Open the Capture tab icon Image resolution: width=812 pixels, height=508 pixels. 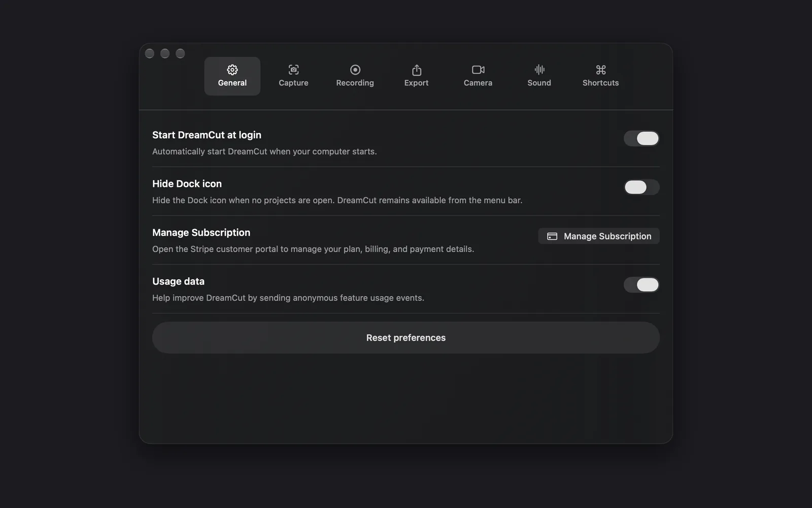[x=293, y=70]
